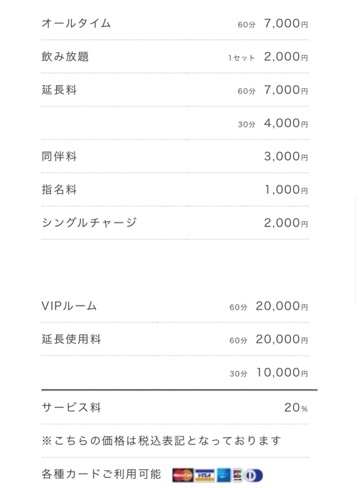Click the 20% service charge value

296,407
